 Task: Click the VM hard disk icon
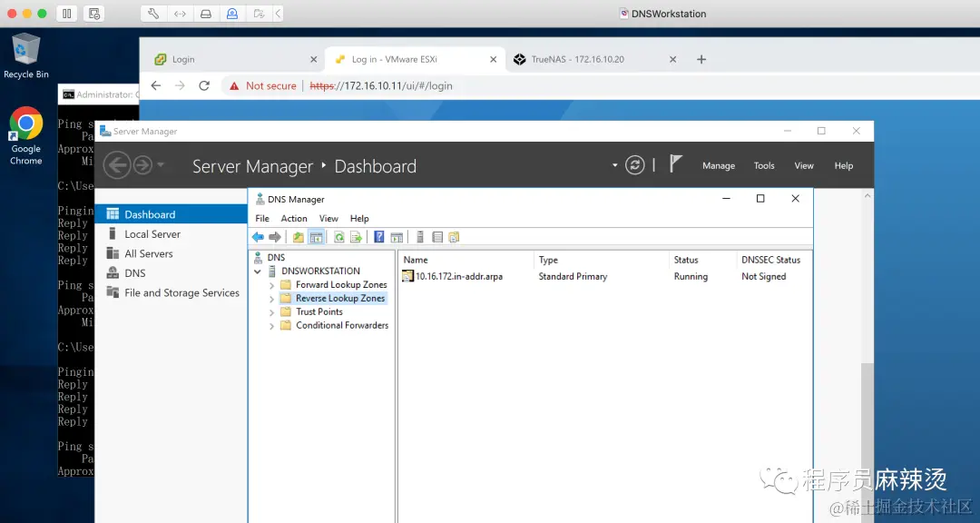(x=206, y=13)
